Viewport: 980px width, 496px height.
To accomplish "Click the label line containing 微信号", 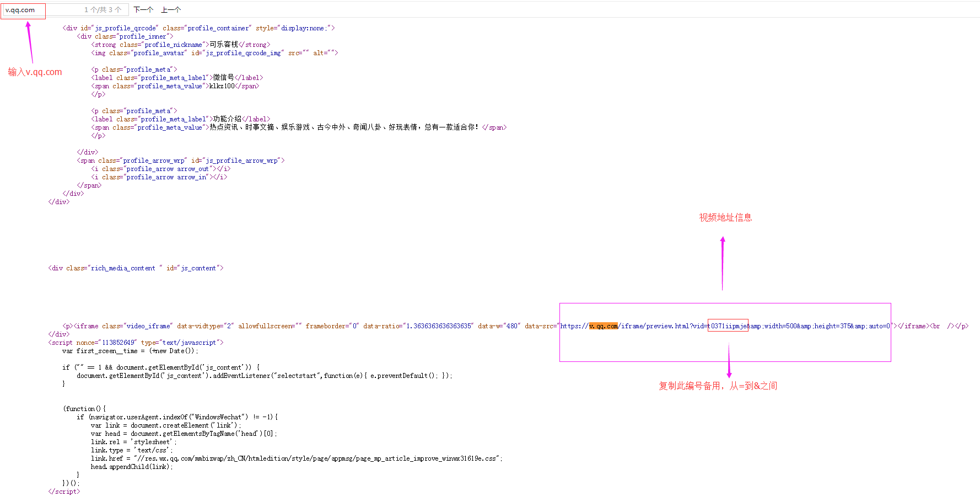I will click(177, 78).
